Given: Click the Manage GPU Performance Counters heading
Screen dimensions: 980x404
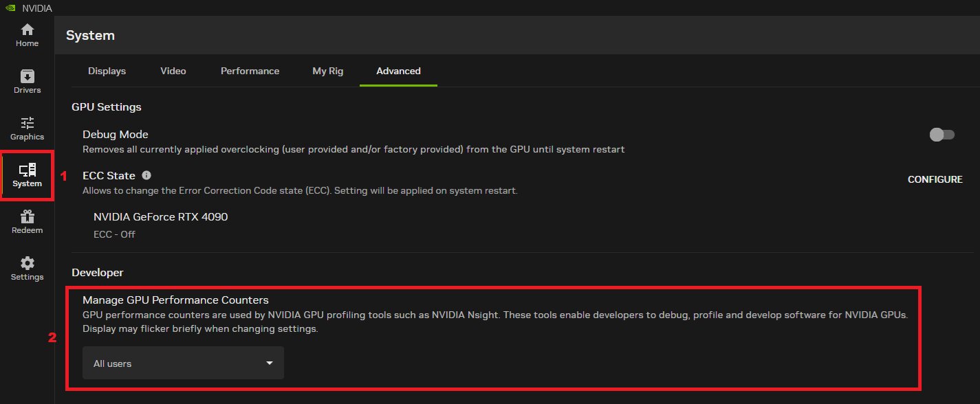Looking at the screenshot, I should (x=175, y=300).
